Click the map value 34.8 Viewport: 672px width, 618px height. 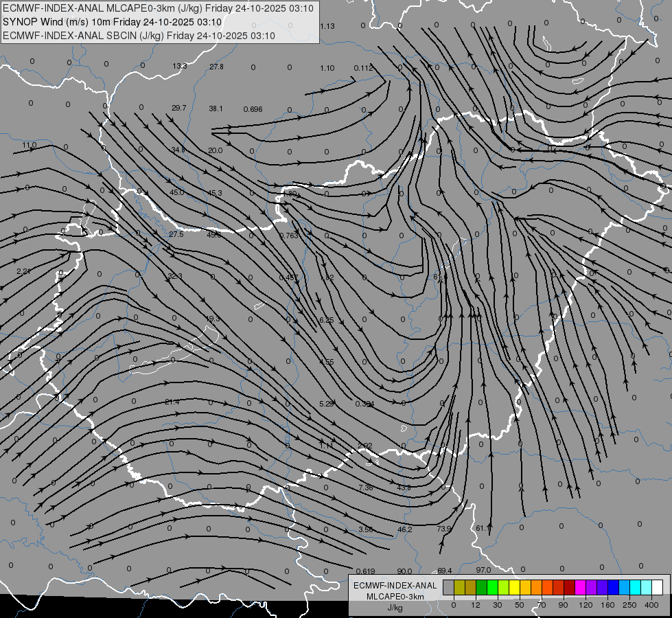tap(178, 150)
